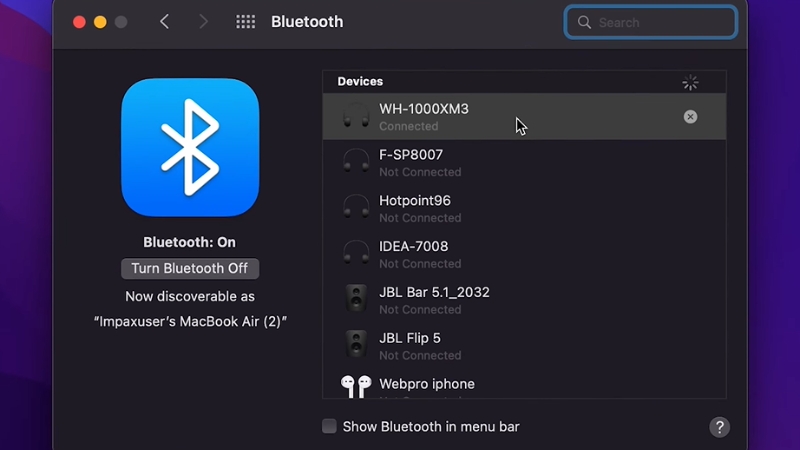This screenshot has width=800, height=450.
Task: Click the WH-1000XM3 headphones icon
Action: click(x=356, y=116)
